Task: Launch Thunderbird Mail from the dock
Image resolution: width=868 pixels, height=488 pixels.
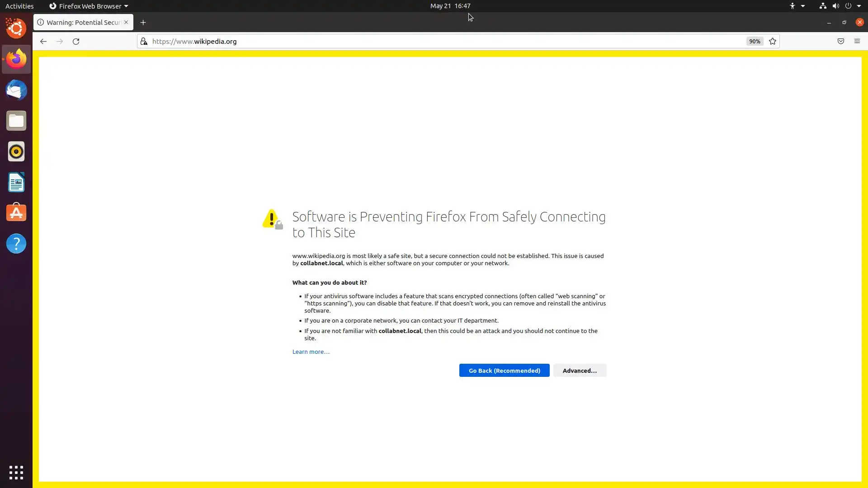Action: (x=16, y=90)
